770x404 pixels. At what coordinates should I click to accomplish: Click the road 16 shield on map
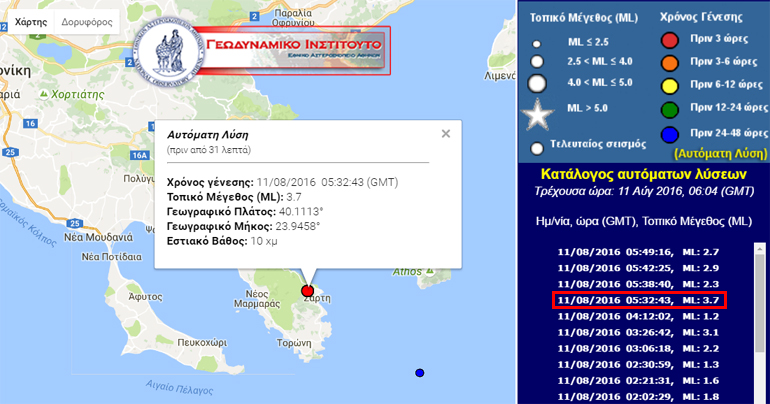point(30,123)
